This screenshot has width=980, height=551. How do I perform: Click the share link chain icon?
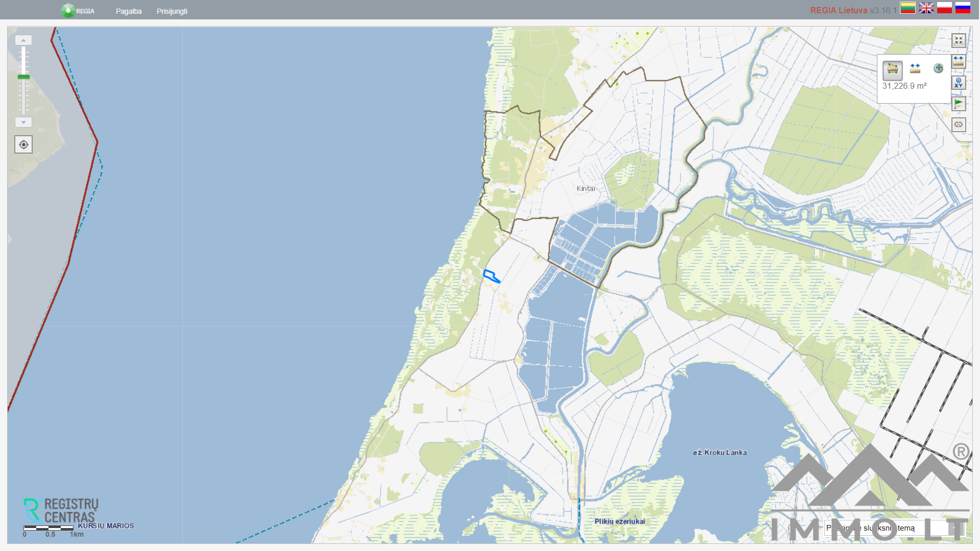(x=959, y=124)
